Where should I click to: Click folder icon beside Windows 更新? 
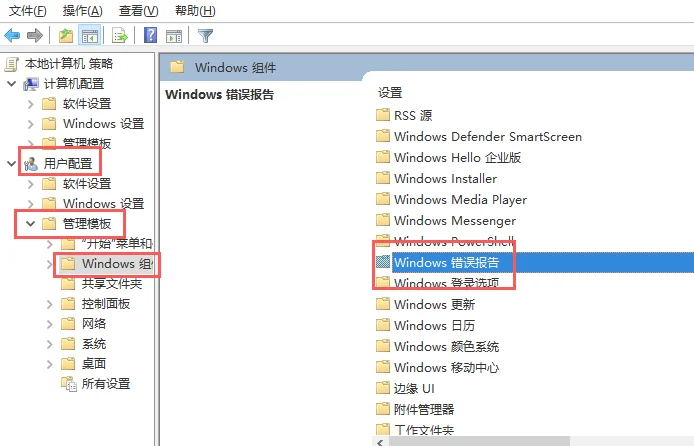(x=383, y=304)
